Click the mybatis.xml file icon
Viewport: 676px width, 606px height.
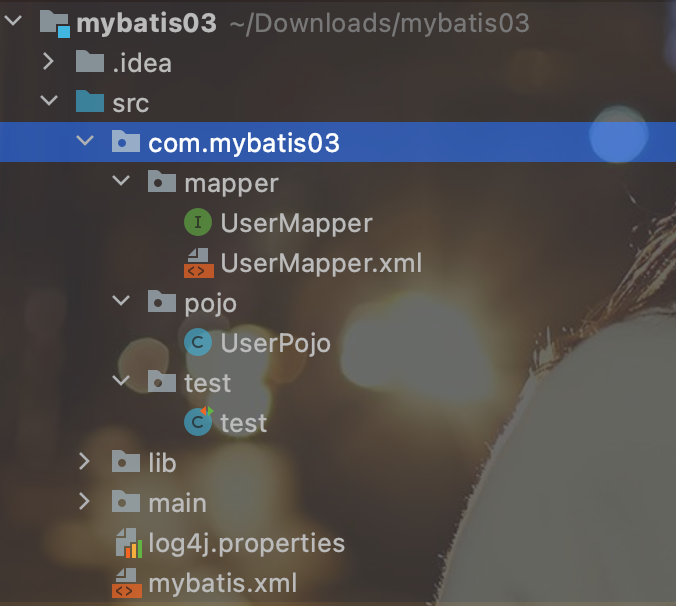[x=127, y=583]
